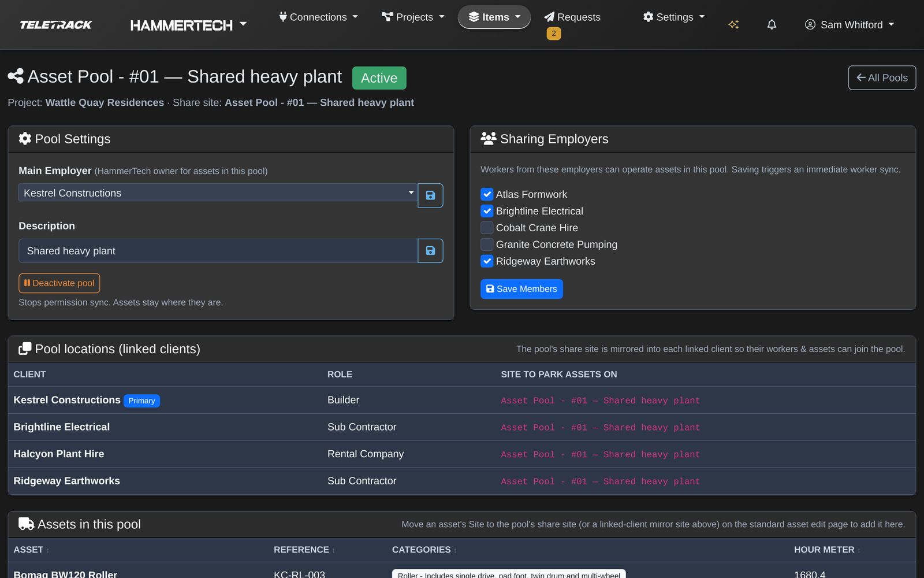Open Main Employer dropdown Kestrel Constructions

click(218, 192)
